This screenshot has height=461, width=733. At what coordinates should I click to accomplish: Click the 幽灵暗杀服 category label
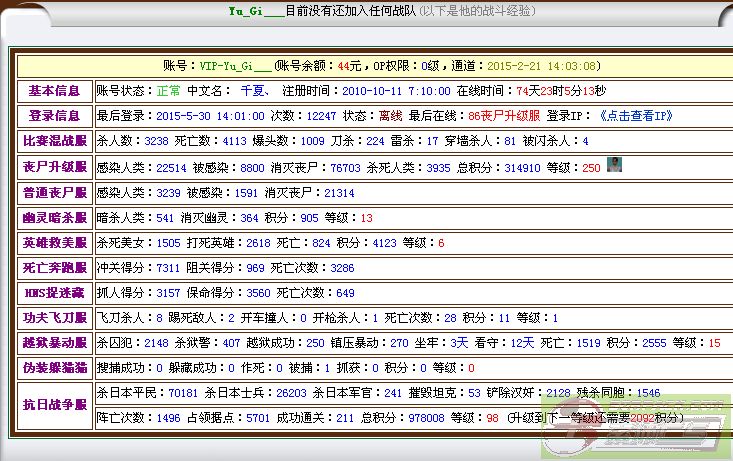click(x=54, y=217)
